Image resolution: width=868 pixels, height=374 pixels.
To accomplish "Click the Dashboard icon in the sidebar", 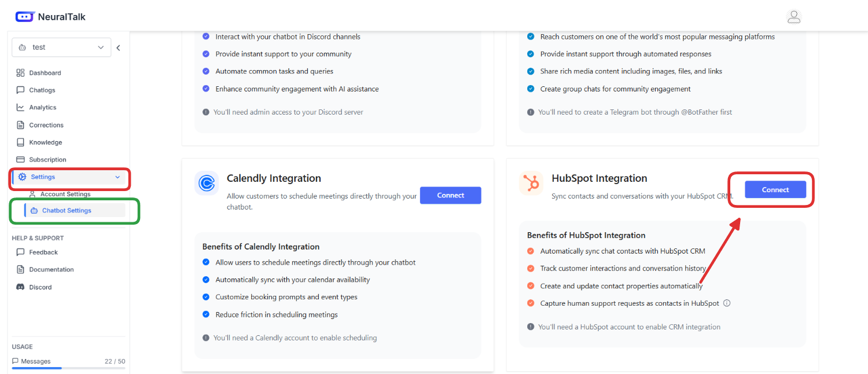I will pyautogui.click(x=20, y=72).
